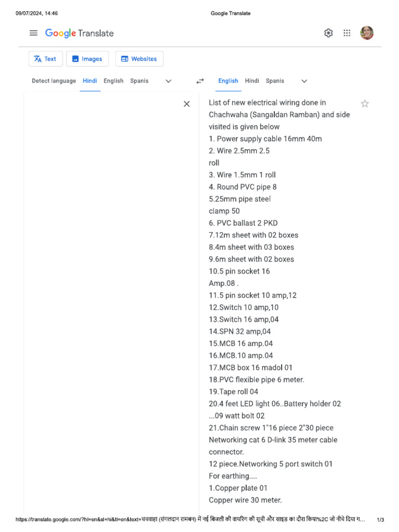Select Spanish as source language
The height and width of the screenshot is (532, 399).
point(139,81)
